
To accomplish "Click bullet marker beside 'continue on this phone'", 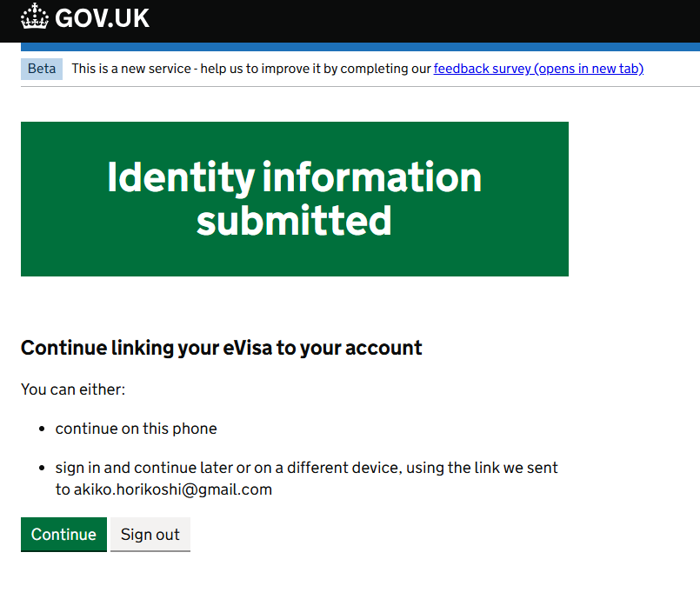I will point(42,429).
